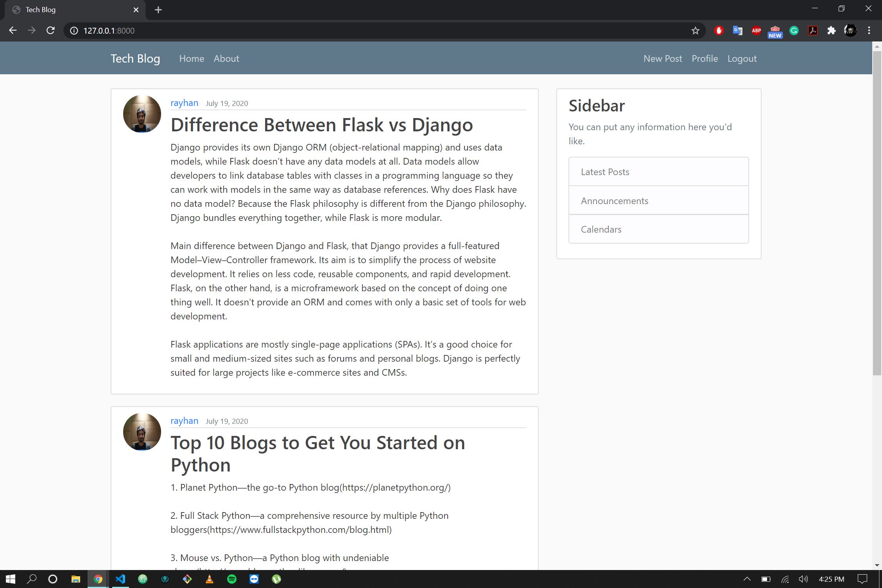Viewport: 882px width, 588px height.
Task: Open the Chrome profile avatar menu
Action: coord(850,30)
